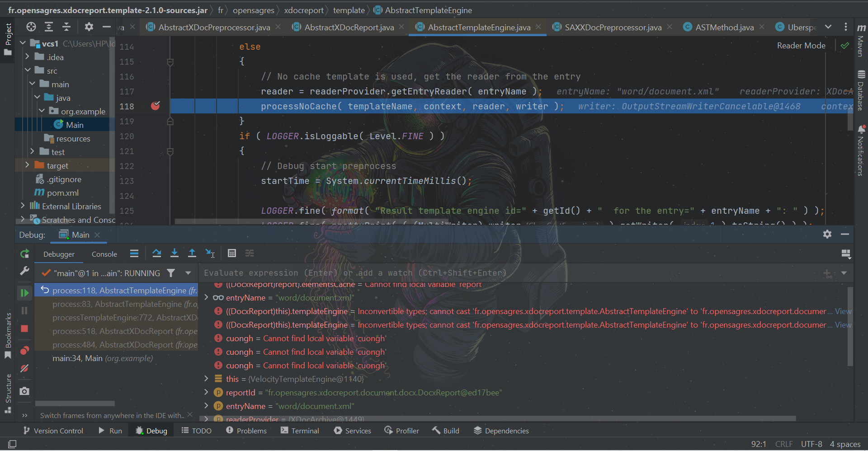Expand the 'this' variable node
868x451 pixels.
tap(206, 379)
